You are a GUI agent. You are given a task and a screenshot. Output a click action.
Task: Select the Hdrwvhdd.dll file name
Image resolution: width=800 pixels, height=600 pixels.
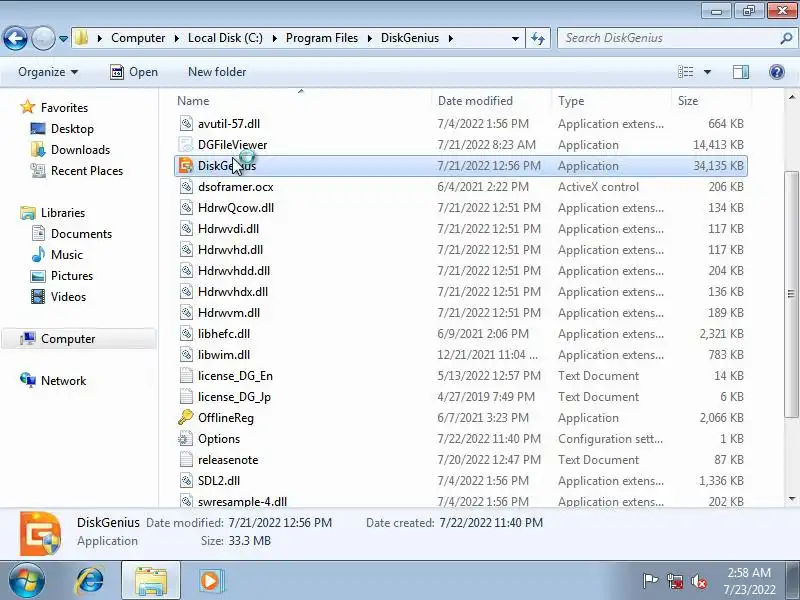[234, 270]
